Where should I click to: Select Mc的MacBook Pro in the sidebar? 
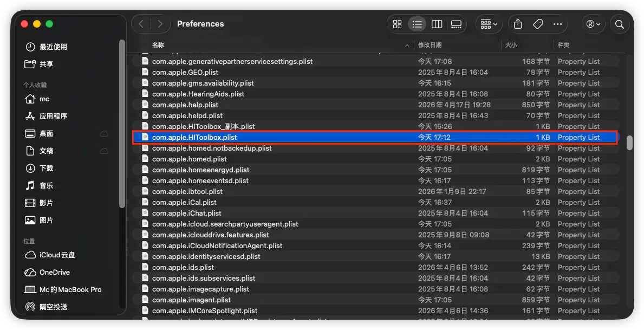63,289
